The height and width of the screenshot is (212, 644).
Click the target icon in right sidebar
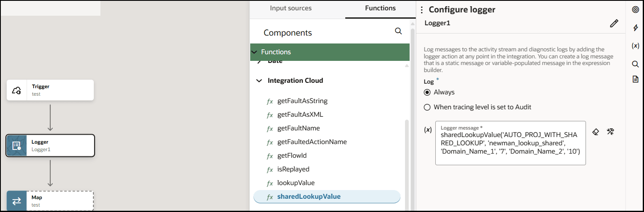(635, 10)
